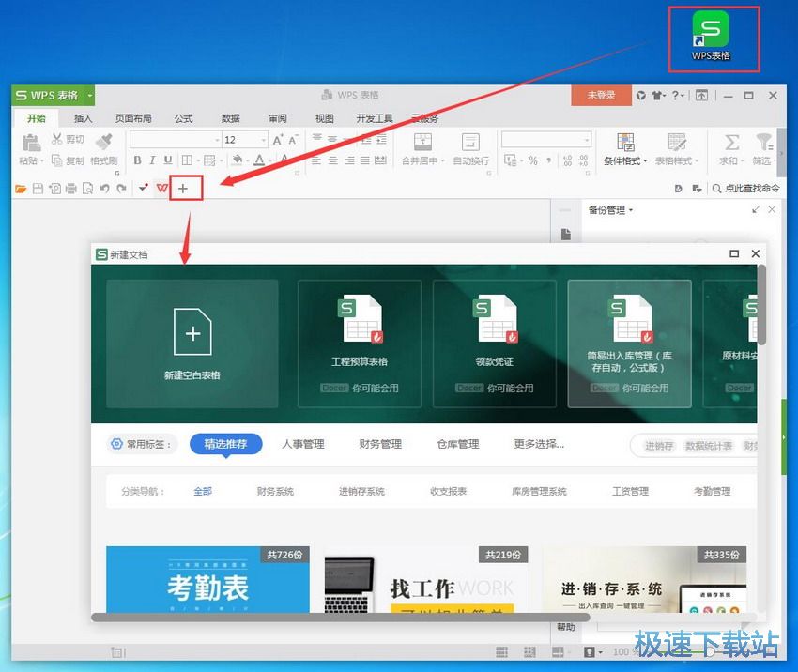Click the 更多选择... link

click(x=539, y=444)
